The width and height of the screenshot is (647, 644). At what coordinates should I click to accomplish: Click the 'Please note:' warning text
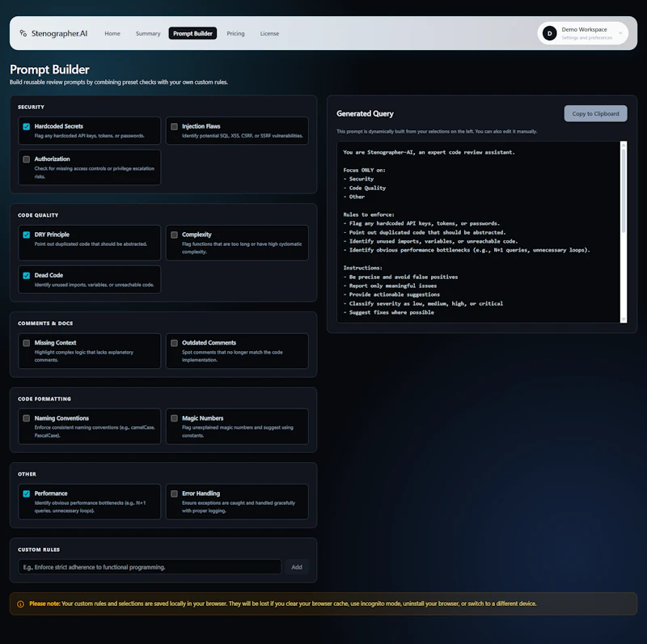[x=44, y=604]
